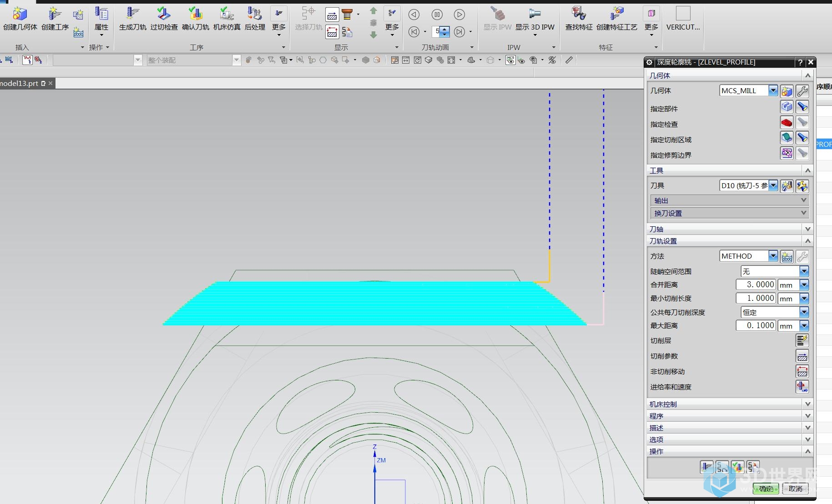Open the 陡峭空间范围 dropdown showing 无
Screen dimensions: 832x504
pos(804,271)
